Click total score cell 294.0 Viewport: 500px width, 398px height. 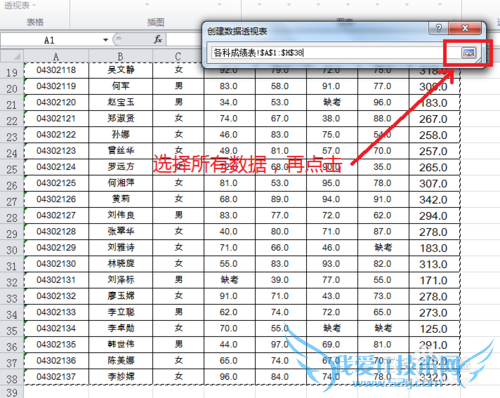point(433,216)
